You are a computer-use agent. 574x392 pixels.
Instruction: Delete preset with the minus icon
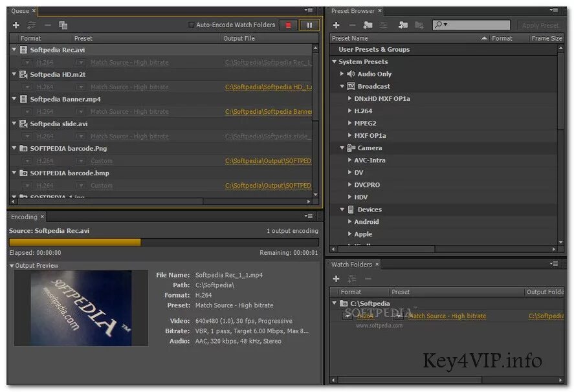[352, 25]
